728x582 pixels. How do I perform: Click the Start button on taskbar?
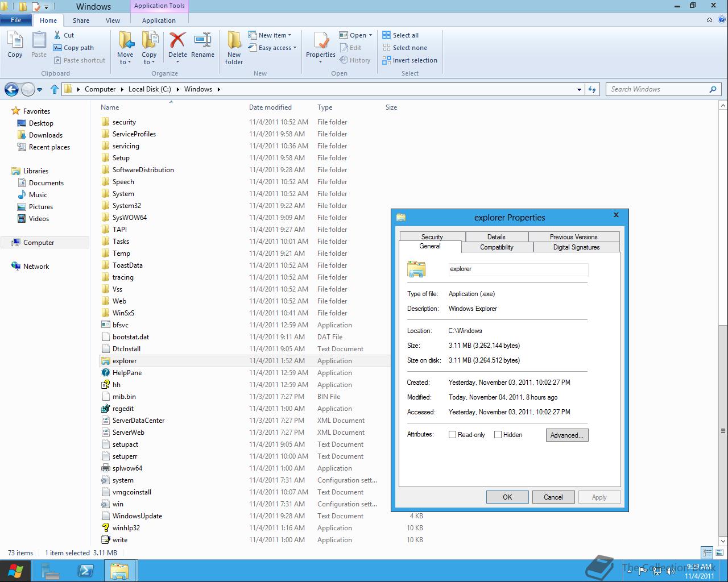[x=15, y=571]
